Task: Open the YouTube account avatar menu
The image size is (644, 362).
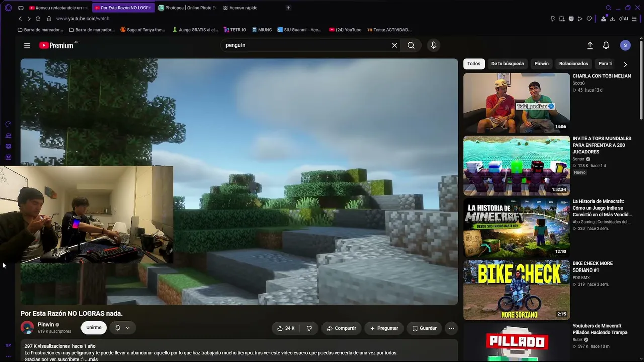Action: 625,45
